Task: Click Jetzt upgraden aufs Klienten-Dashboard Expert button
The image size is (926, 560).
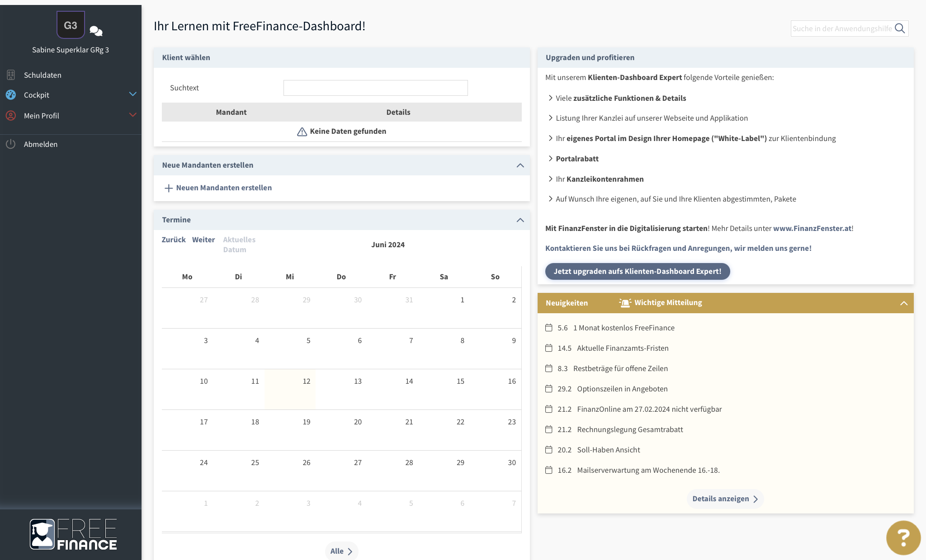Action: (x=638, y=271)
